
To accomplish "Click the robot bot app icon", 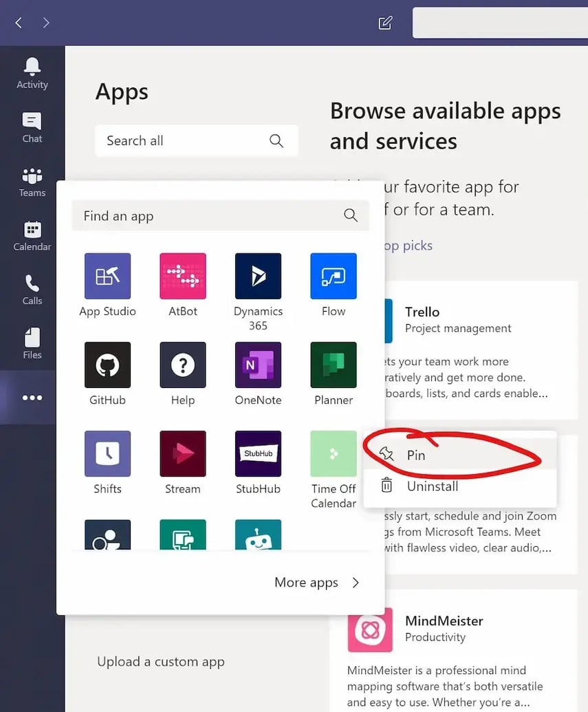I will click(258, 535).
